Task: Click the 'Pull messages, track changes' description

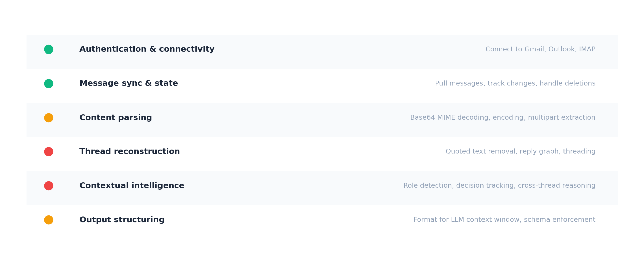Action: 515,83
